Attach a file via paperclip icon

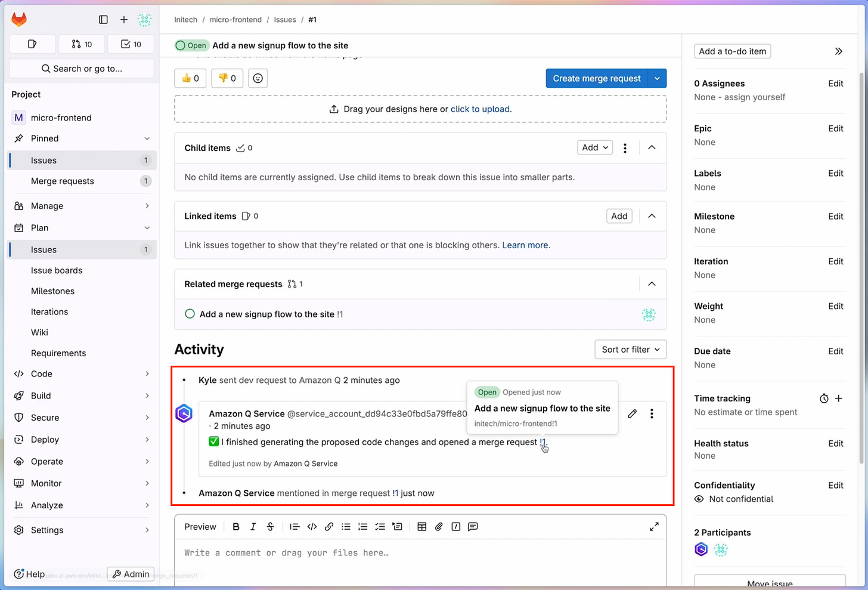tap(439, 527)
